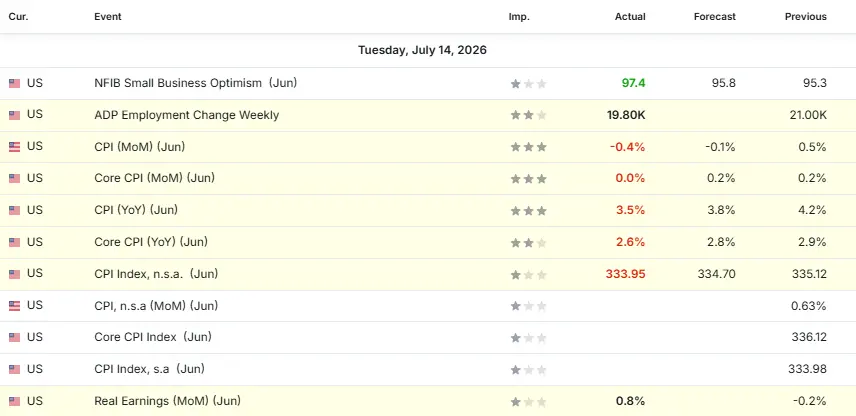
Task: Click importance star for Core CPI Index
Action: (x=528, y=337)
